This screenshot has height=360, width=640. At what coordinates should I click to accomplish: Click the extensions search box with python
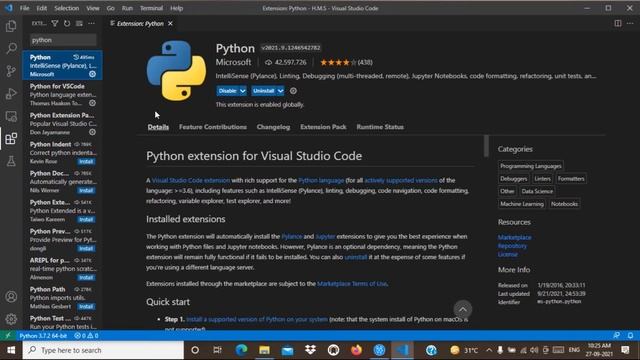[63, 40]
